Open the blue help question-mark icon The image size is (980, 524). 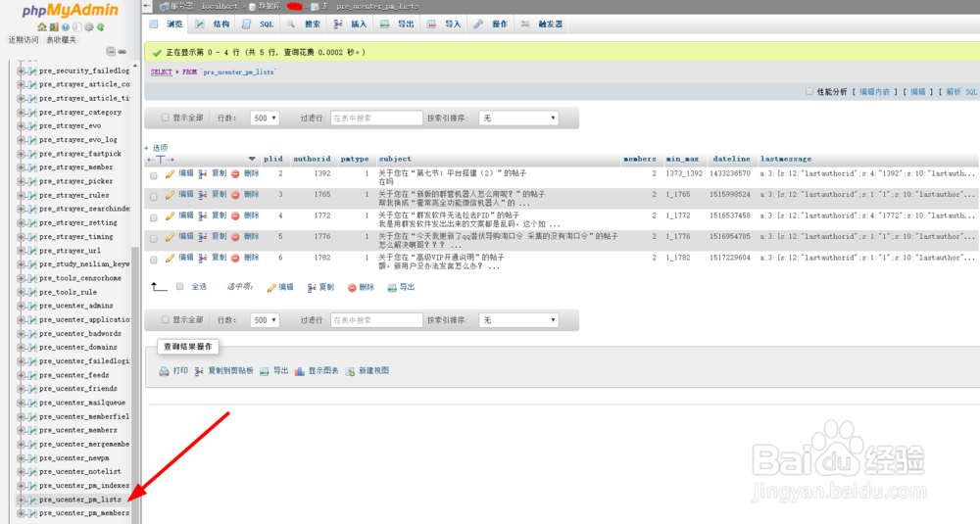point(65,26)
